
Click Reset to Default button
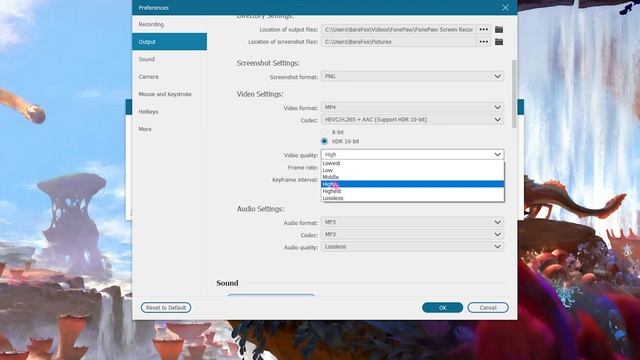166,307
